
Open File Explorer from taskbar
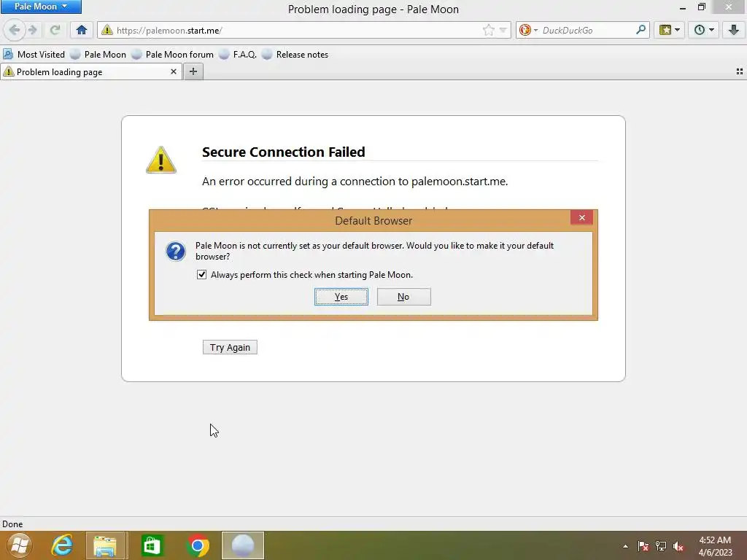point(106,545)
